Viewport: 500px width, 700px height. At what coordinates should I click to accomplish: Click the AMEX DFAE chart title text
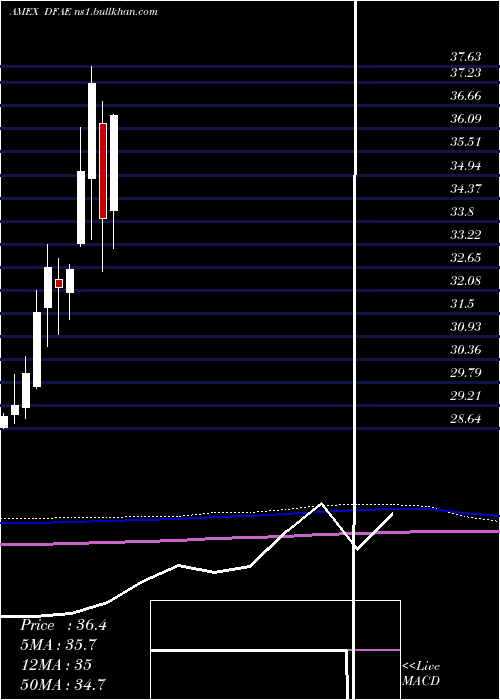83,12
